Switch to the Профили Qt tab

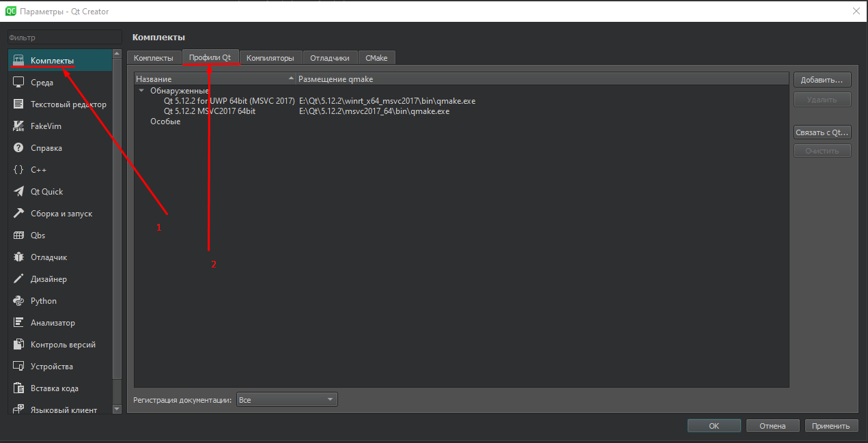(x=211, y=57)
